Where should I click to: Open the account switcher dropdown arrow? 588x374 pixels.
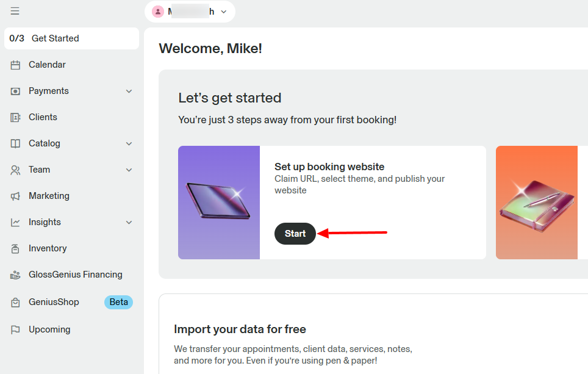coord(224,12)
